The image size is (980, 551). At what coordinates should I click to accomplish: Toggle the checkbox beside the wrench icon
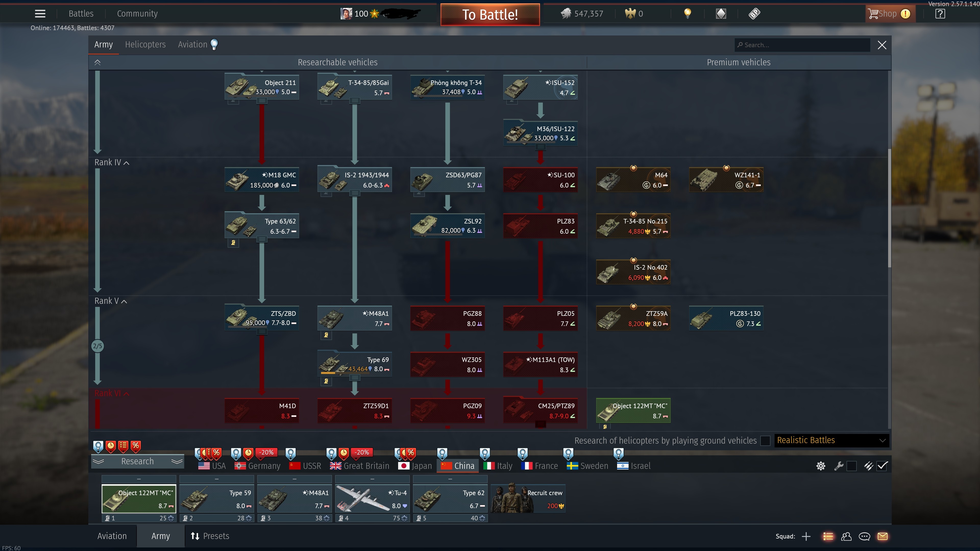pos(852,466)
